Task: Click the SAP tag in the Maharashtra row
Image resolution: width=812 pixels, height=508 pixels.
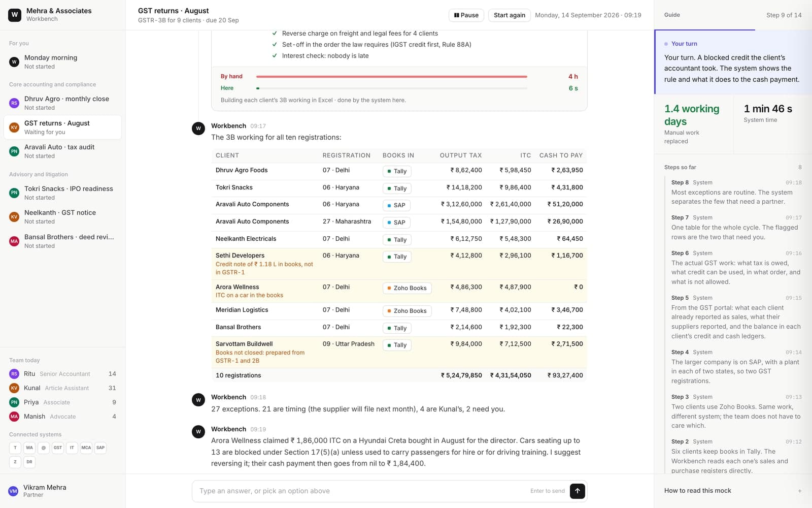Action: pyautogui.click(x=396, y=223)
